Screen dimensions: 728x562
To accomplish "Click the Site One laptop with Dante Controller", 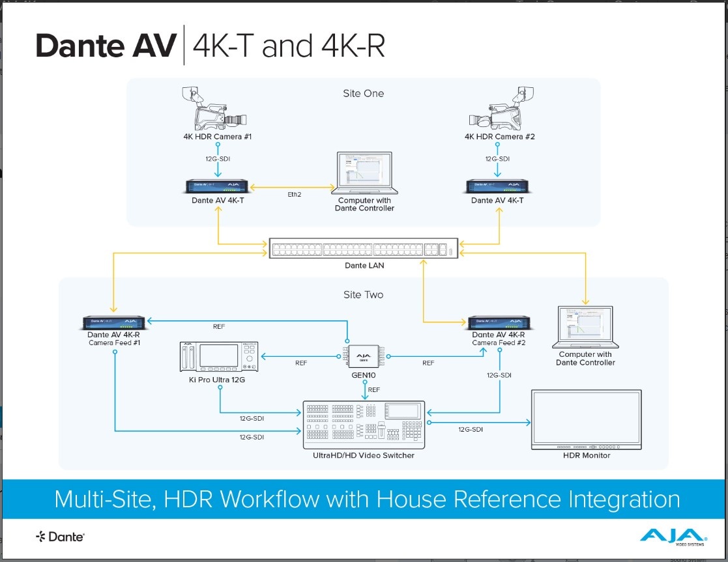I will 365,173.
